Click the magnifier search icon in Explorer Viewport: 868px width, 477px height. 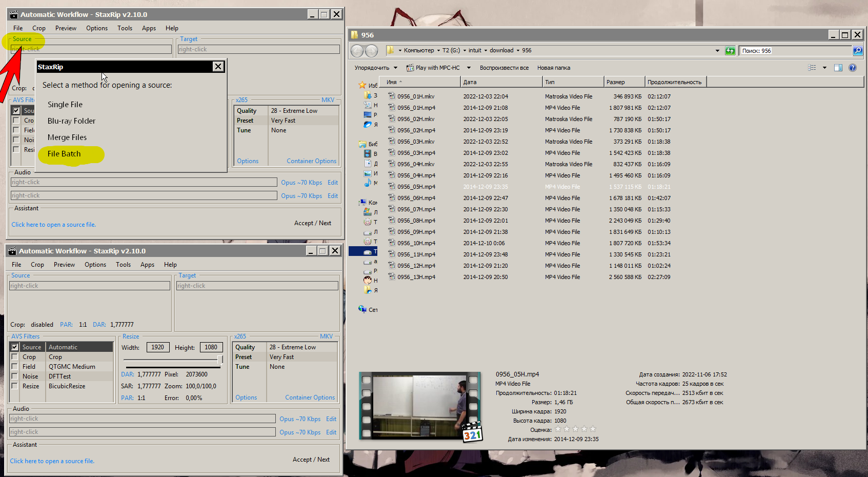coord(857,51)
